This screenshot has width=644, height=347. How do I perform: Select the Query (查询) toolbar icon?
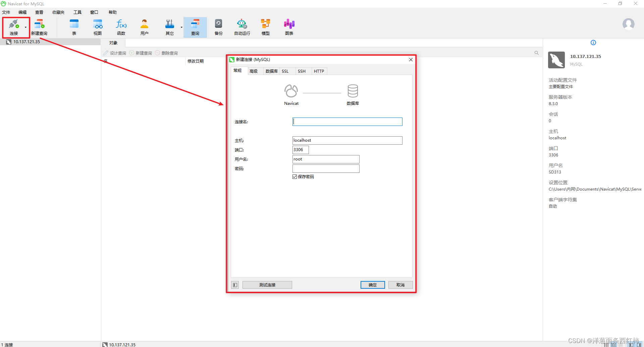(195, 27)
